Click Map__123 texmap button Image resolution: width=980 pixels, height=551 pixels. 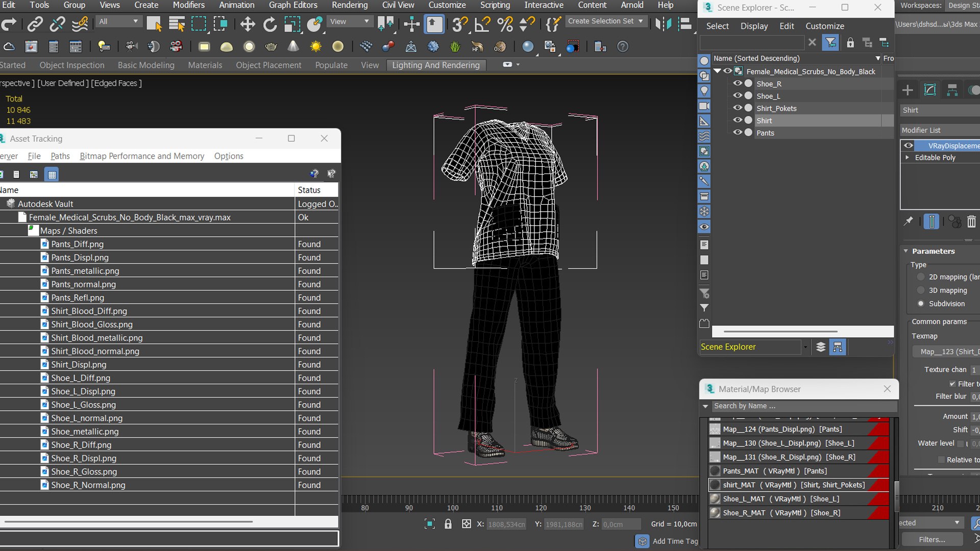pos(946,352)
